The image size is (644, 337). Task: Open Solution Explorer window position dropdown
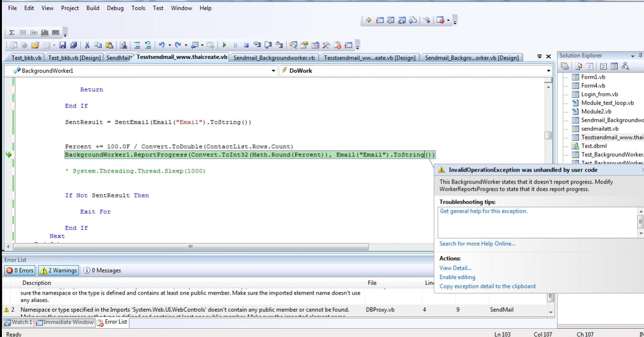tap(633, 56)
